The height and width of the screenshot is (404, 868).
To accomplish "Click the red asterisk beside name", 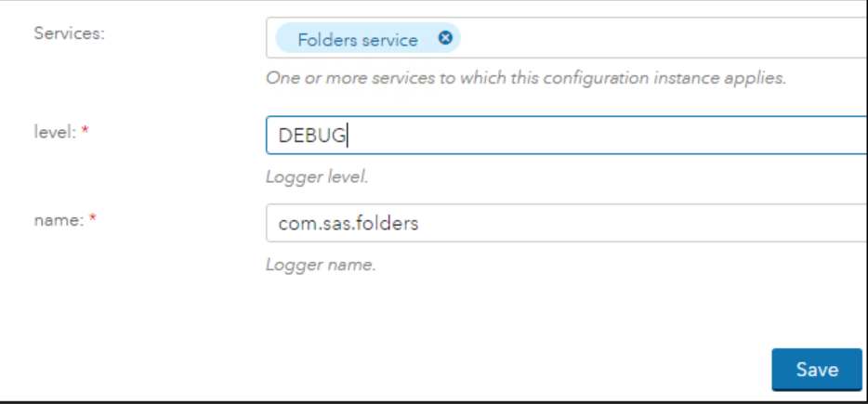I will [x=92, y=218].
